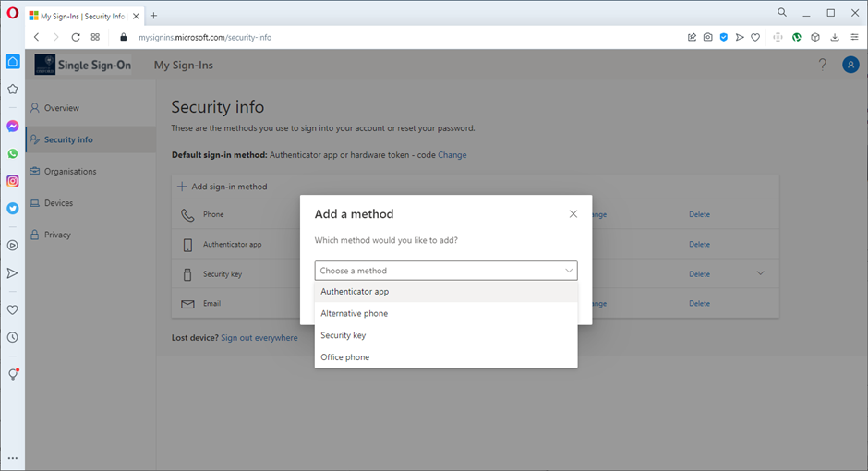The height and width of the screenshot is (471, 868).
Task: Click the help question mark icon
Action: [x=823, y=65]
